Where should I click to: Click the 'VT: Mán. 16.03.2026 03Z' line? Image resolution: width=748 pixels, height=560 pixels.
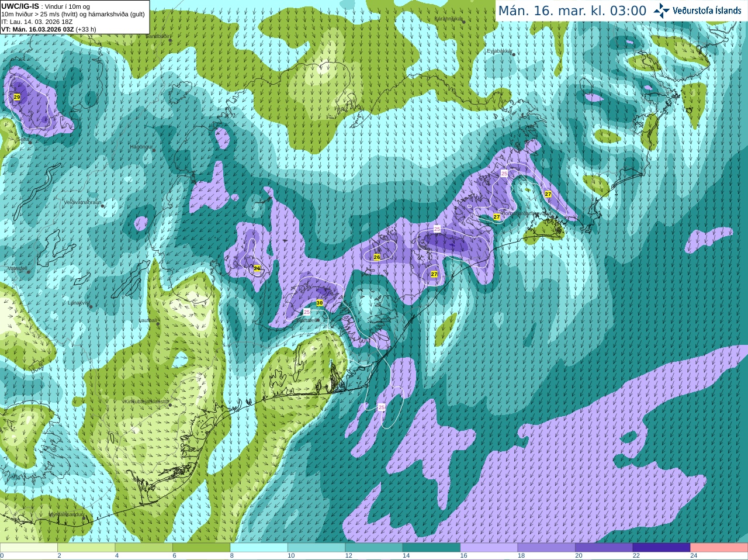[49, 29]
